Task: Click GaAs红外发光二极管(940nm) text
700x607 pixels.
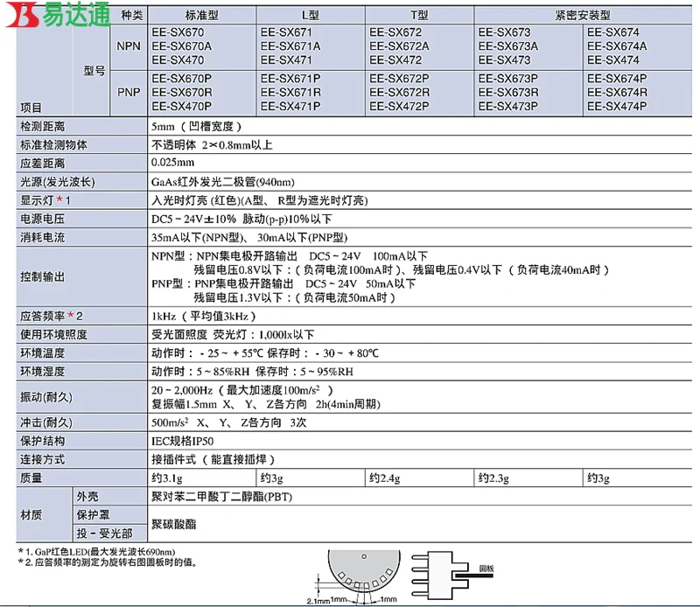Action: pos(223,182)
